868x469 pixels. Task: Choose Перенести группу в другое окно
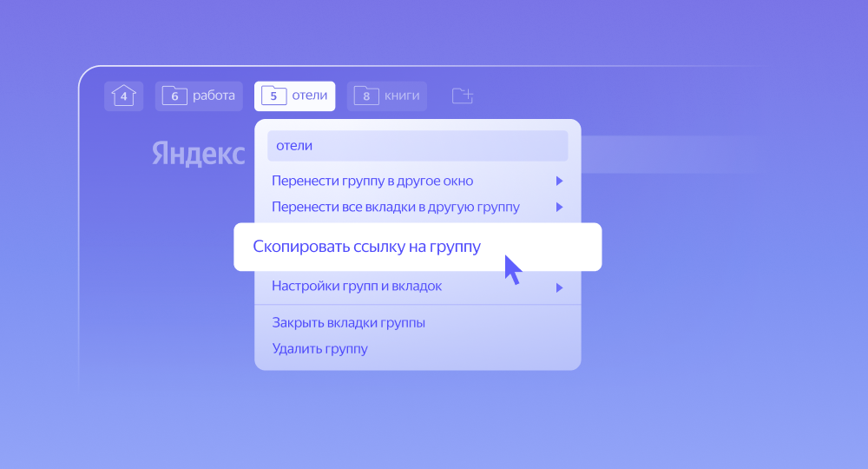click(418, 181)
